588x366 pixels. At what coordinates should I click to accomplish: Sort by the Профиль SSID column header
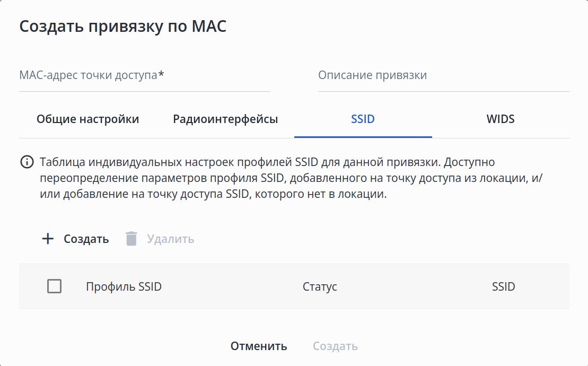pos(124,287)
